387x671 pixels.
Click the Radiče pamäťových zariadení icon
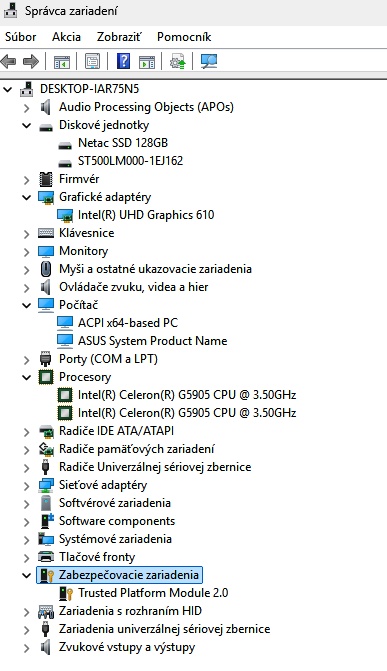pos(46,449)
